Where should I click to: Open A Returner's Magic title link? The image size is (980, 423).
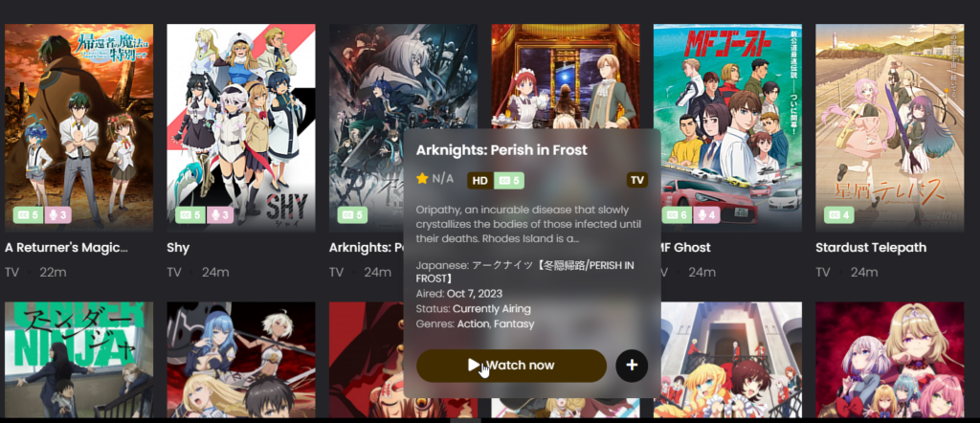coord(66,248)
